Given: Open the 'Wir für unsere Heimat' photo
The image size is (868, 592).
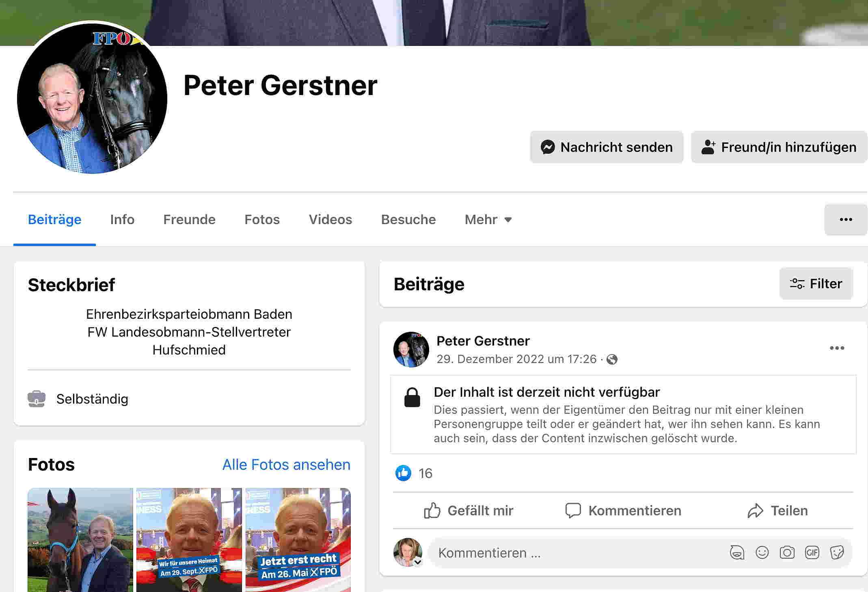Looking at the screenshot, I should (189, 540).
